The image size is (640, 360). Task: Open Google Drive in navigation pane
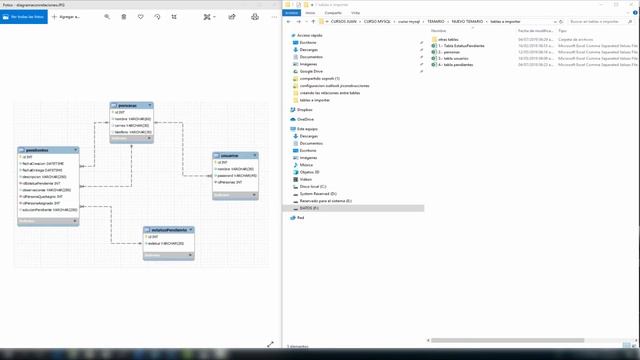pyautogui.click(x=311, y=71)
